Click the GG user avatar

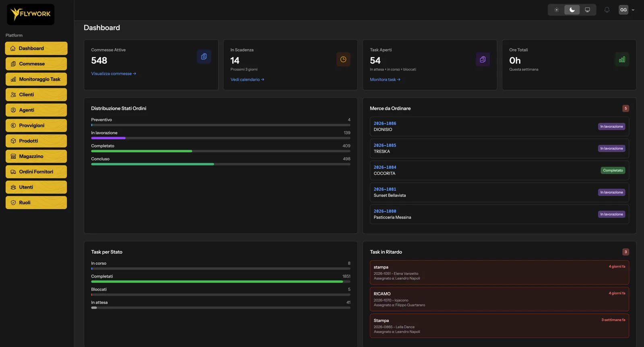point(623,10)
